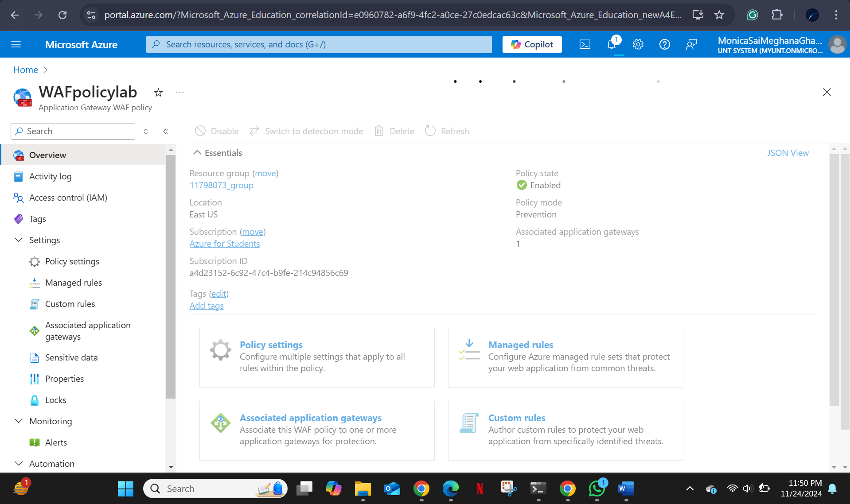Open Azure portal settings gear

coord(638,44)
